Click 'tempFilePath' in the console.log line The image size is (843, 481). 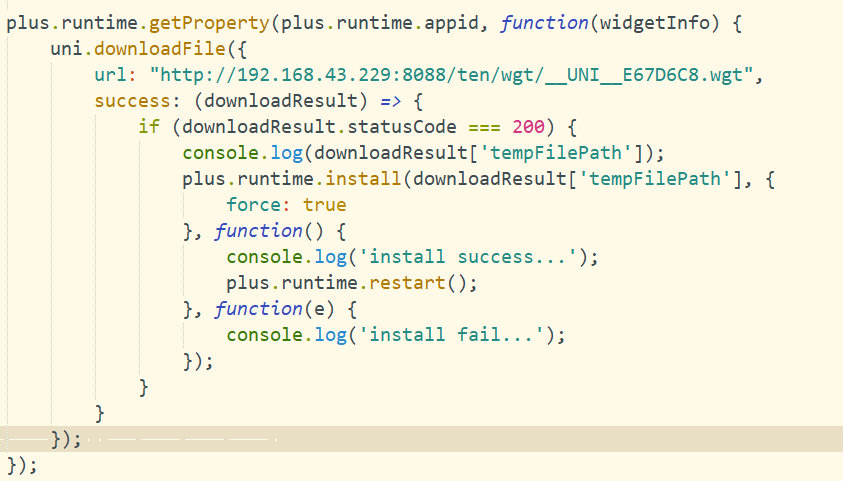(x=556, y=153)
